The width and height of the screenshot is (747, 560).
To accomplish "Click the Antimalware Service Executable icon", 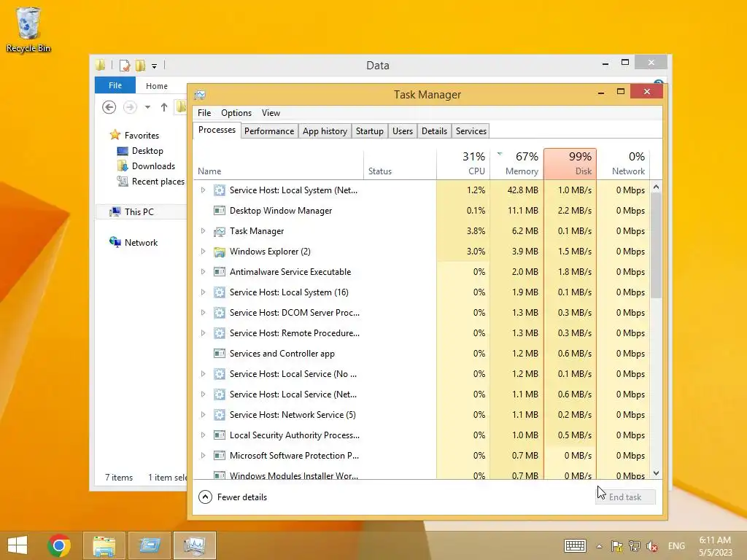I will click(219, 272).
